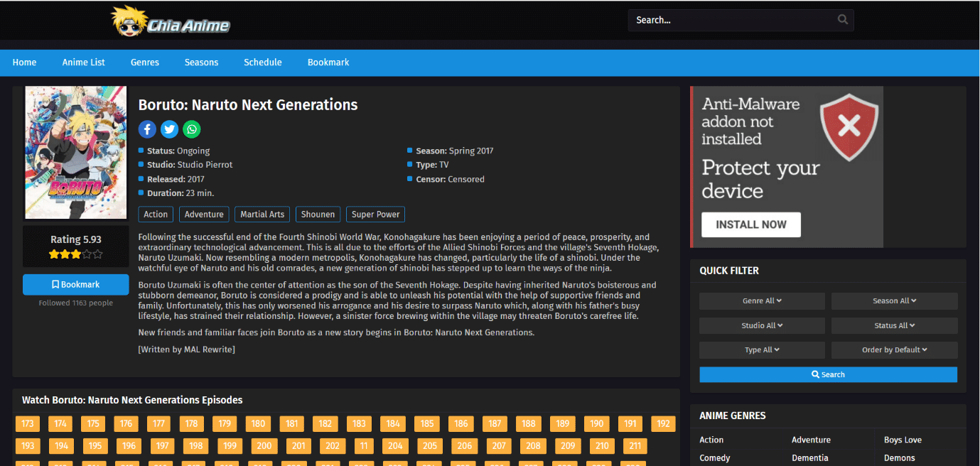Open episode 173
The image size is (980, 466).
28,423
